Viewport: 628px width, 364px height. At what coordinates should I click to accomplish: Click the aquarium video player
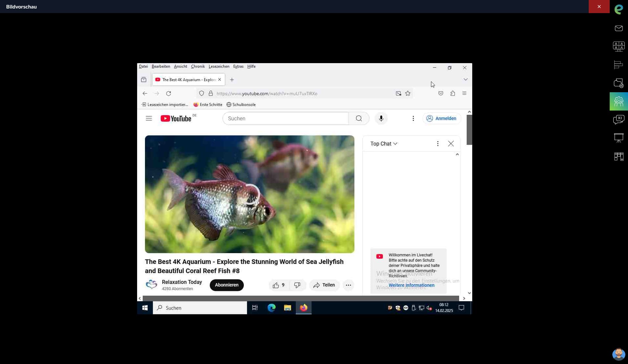click(x=250, y=194)
